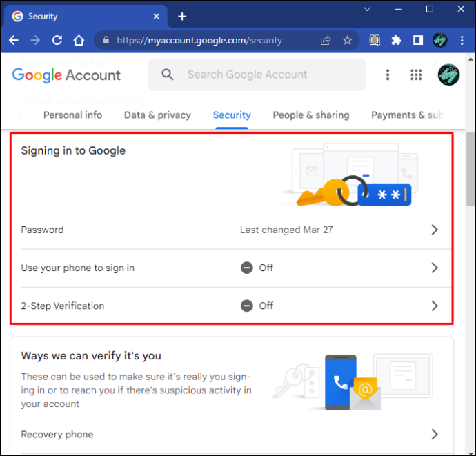Bookmark this page with the star icon
Image resolution: width=476 pixels, height=456 pixels.
point(348,40)
